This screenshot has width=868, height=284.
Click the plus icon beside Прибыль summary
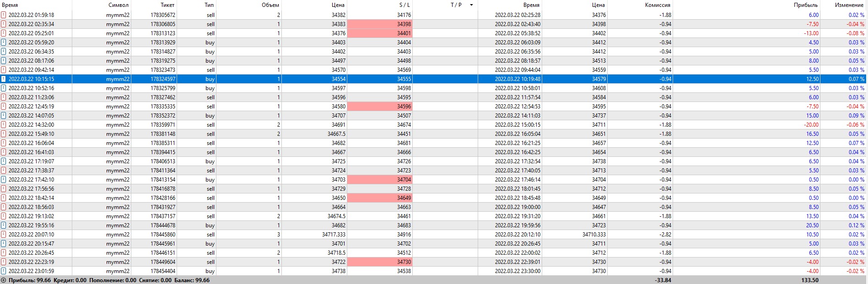[x=4, y=280]
